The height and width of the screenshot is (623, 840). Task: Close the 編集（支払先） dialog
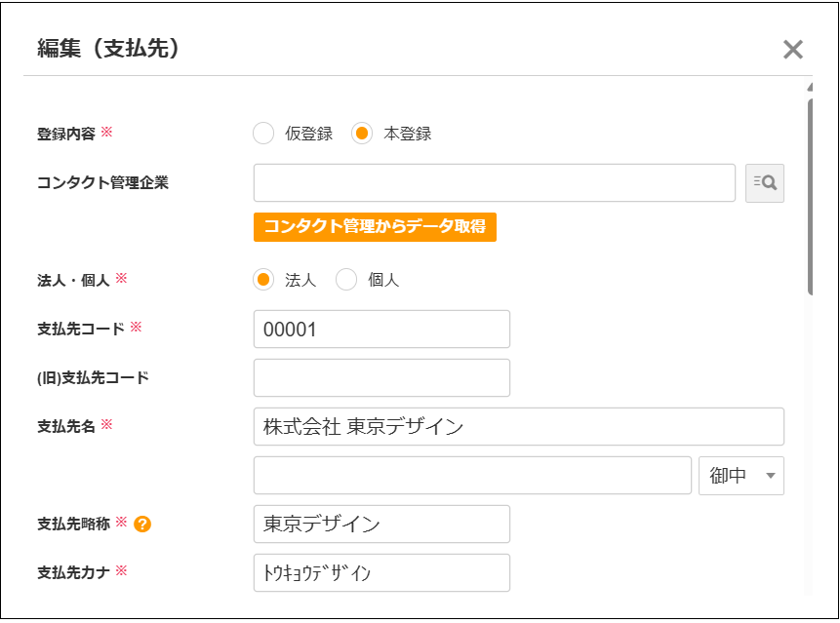pos(793,50)
